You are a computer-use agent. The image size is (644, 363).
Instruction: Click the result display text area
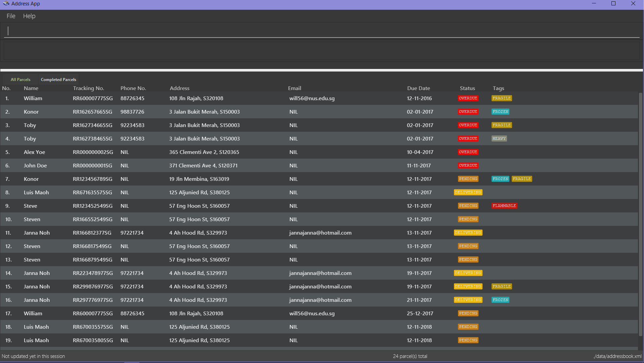(322, 51)
